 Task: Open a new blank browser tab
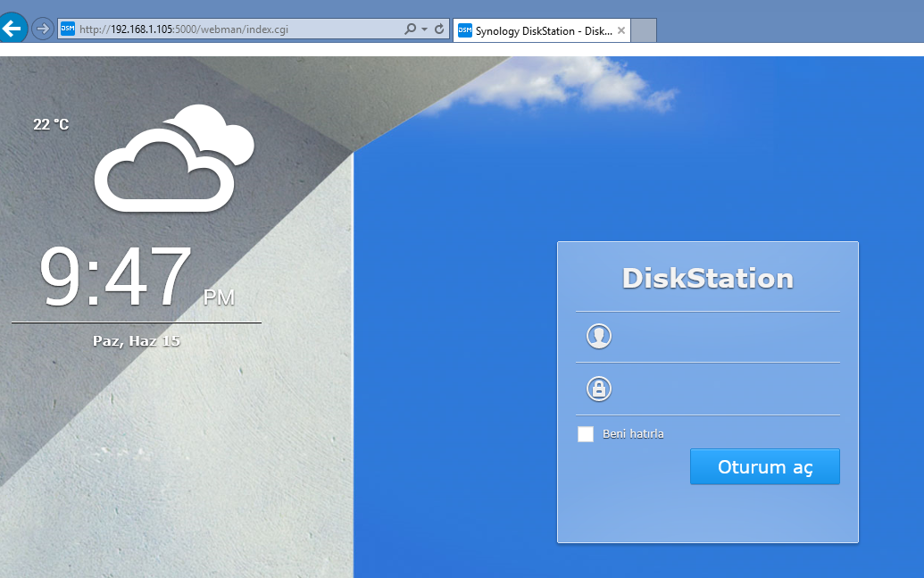pyautogui.click(x=644, y=30)
